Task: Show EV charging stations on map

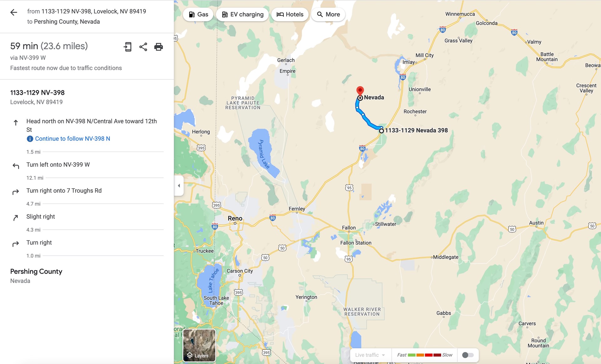Action: point(243,14)
